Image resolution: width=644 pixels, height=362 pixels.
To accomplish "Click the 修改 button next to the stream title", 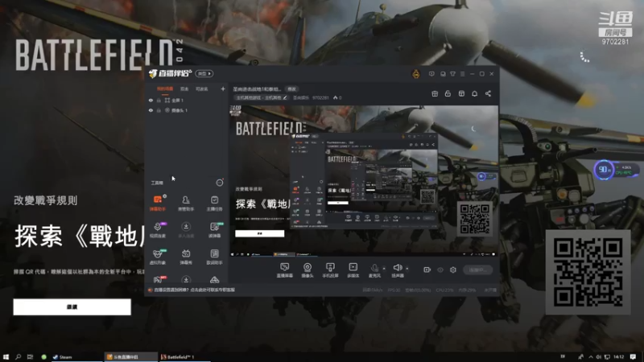I will [291, 89].
